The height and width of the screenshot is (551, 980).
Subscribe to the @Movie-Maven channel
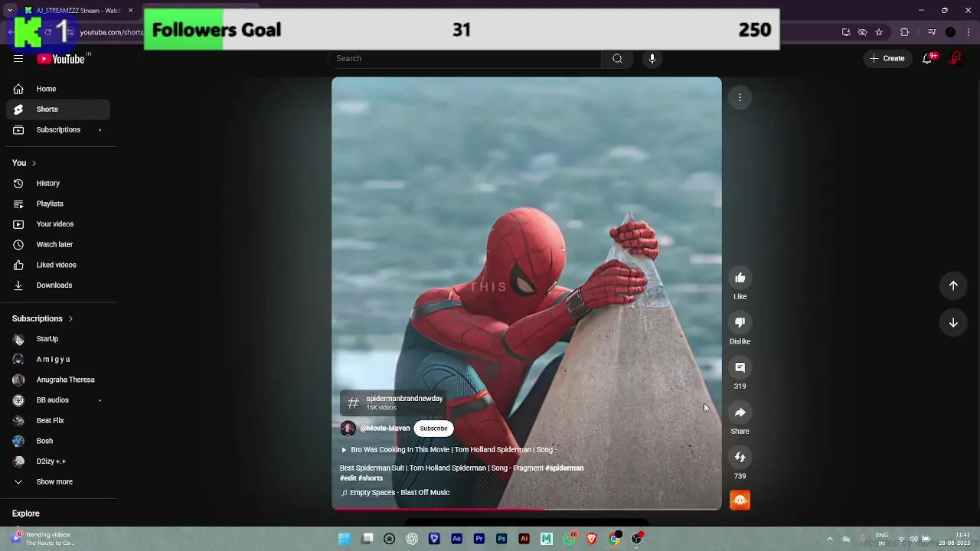[x=433, y=429]
